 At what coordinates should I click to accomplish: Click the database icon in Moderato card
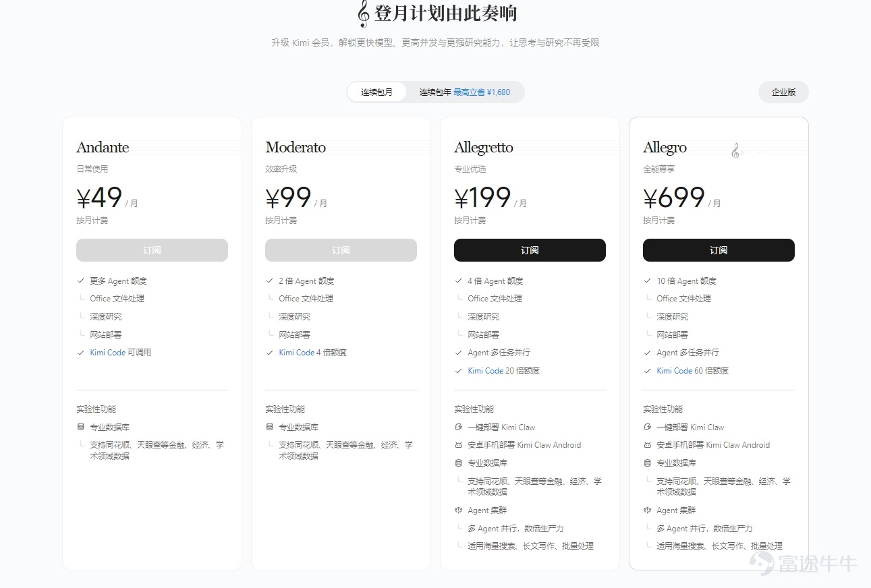(270, 427)
